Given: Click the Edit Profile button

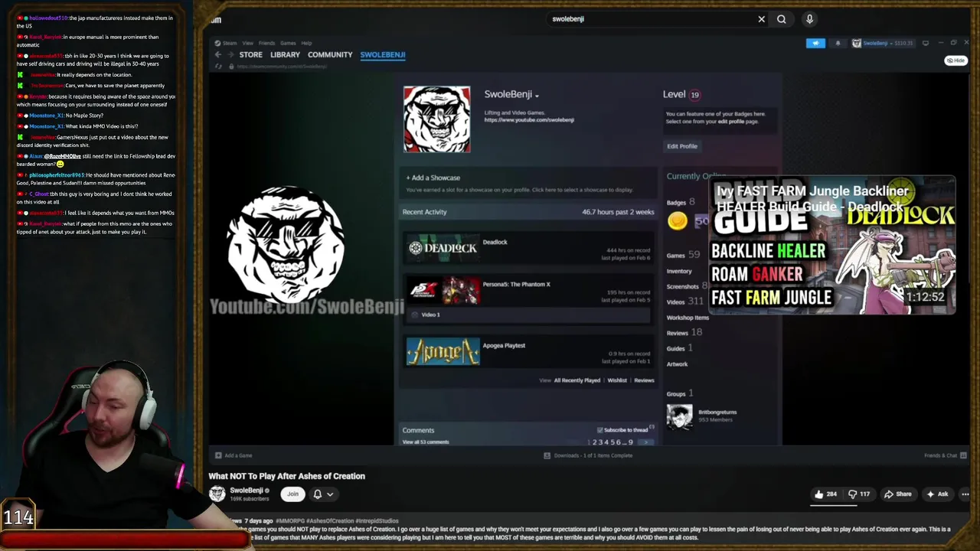Looking at the screenshot, I should point(682,146).
